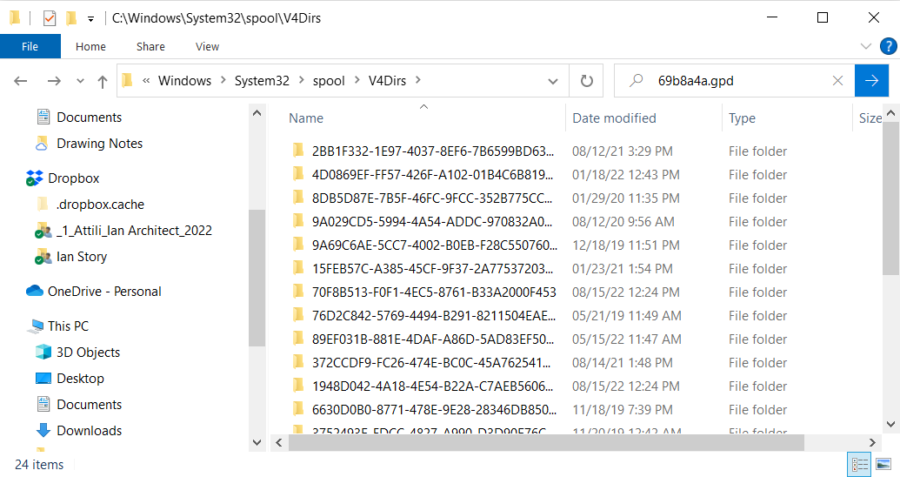Click spool in the address breadcrumb
900x477 pixels.
point(328,81)
